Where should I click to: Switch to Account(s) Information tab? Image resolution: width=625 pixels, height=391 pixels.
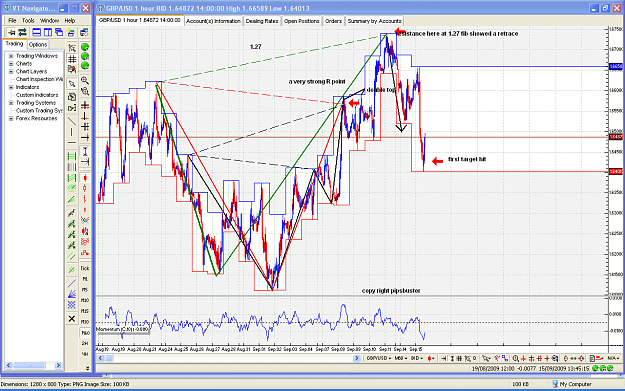point(213,21)
